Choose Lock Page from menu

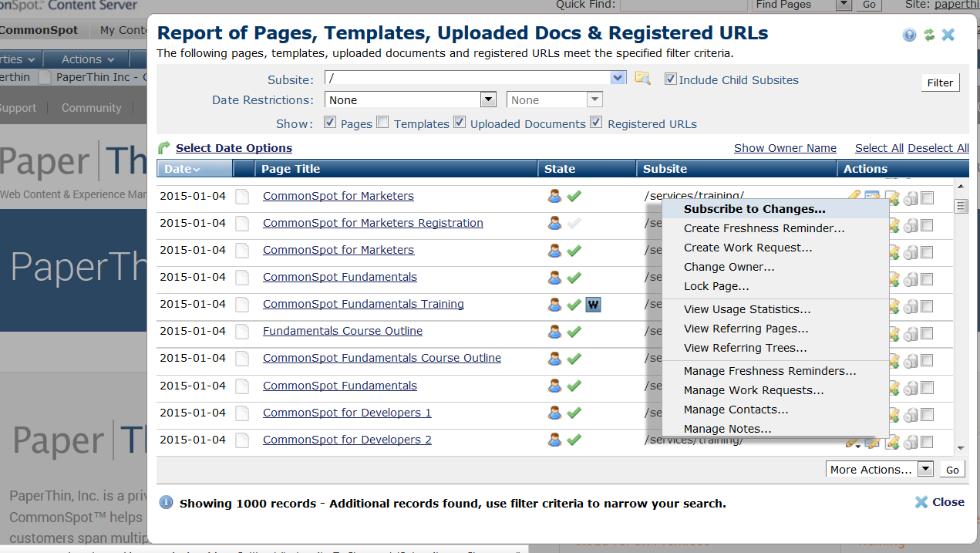pos(775,286)
